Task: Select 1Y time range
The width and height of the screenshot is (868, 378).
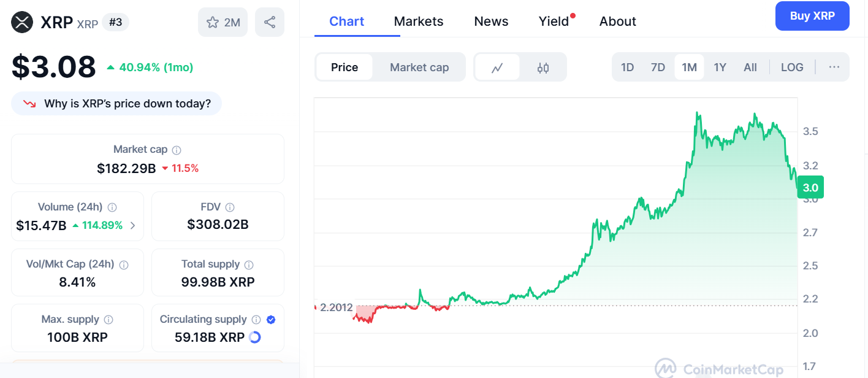Action: 720,67
